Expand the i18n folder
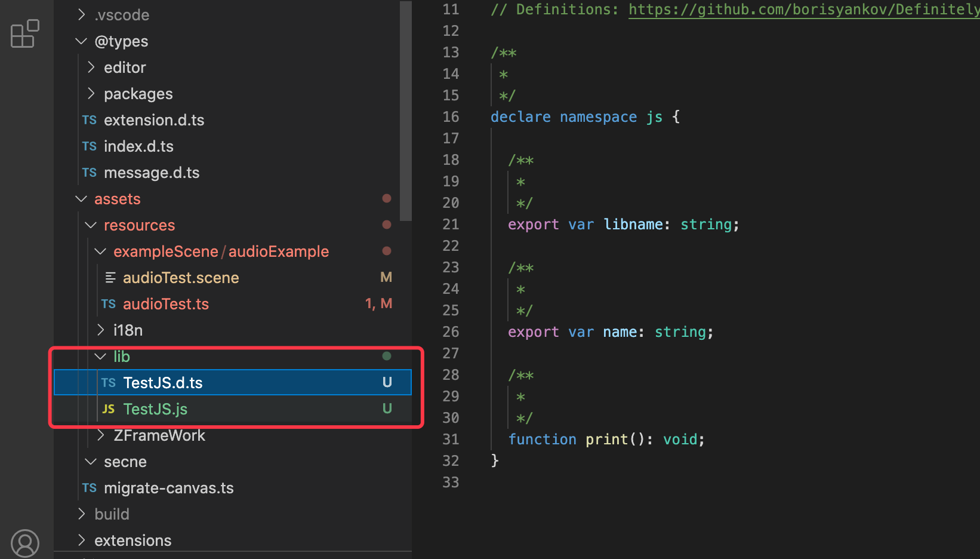 click(101, 330)
